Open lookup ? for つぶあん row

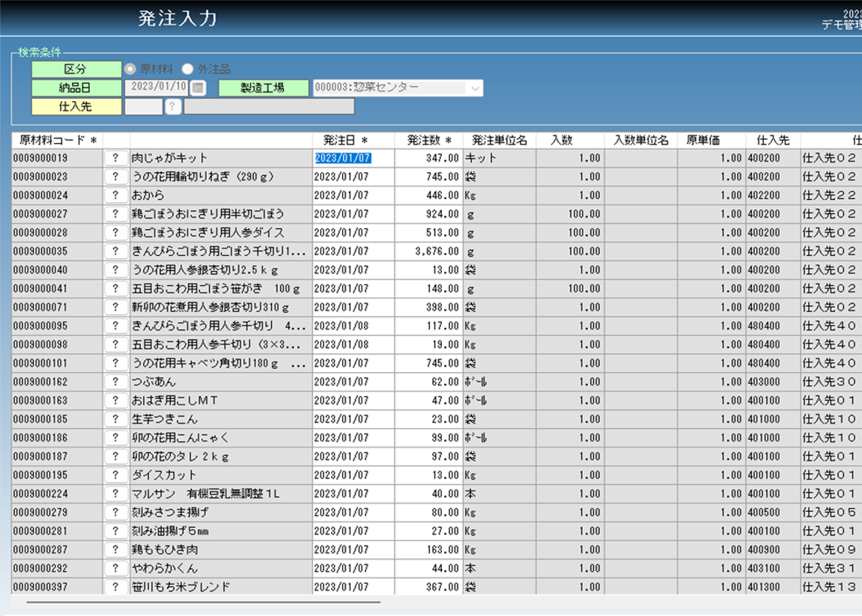[x=115, y=382]
